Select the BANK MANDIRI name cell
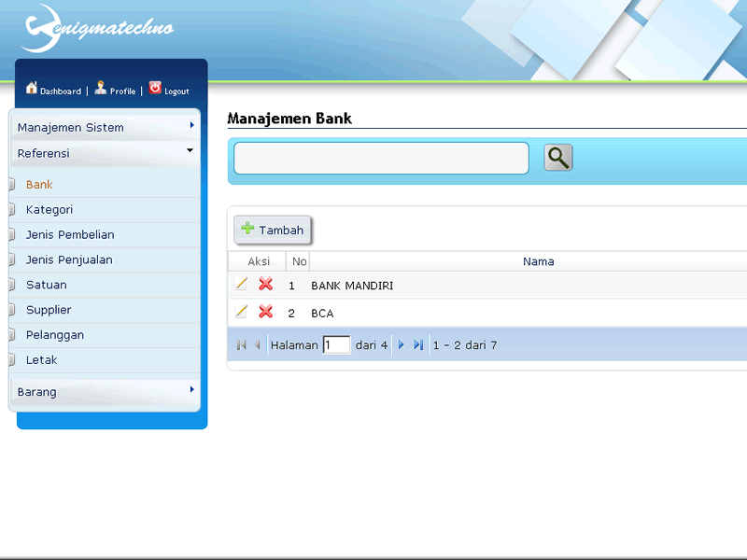Image resolution: width=747 pixels, height=560 pixels. coord(352,286)
